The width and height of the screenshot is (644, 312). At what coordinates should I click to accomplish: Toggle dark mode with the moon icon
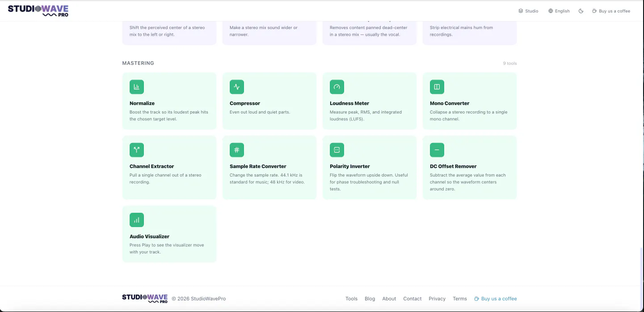pos(581,11)
